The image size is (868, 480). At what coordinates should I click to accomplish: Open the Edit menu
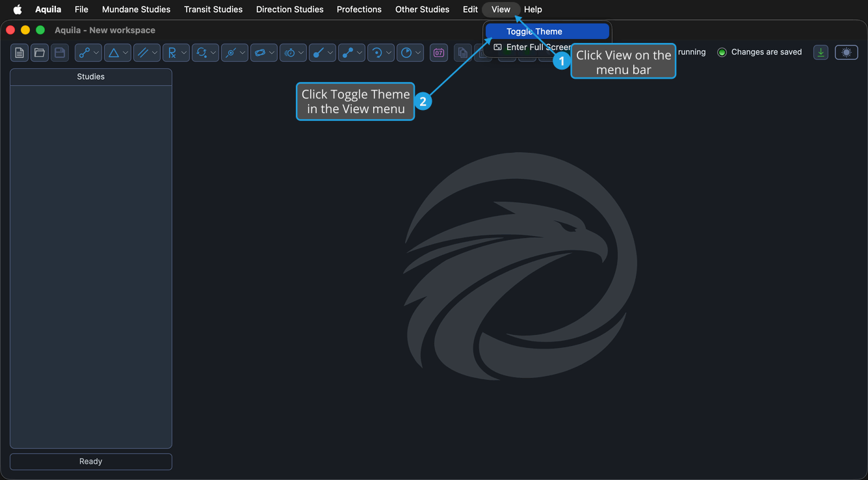[x=470, y=9]
